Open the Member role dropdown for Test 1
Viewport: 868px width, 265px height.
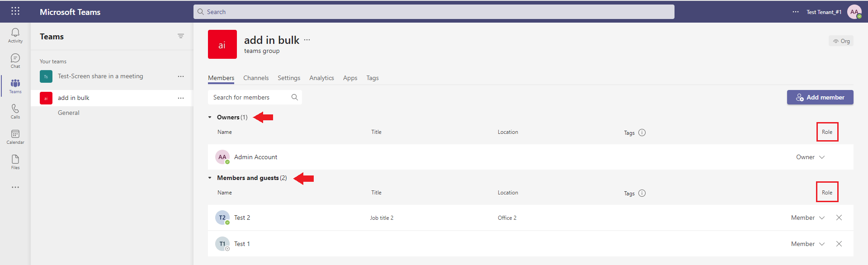click(808, 244)
